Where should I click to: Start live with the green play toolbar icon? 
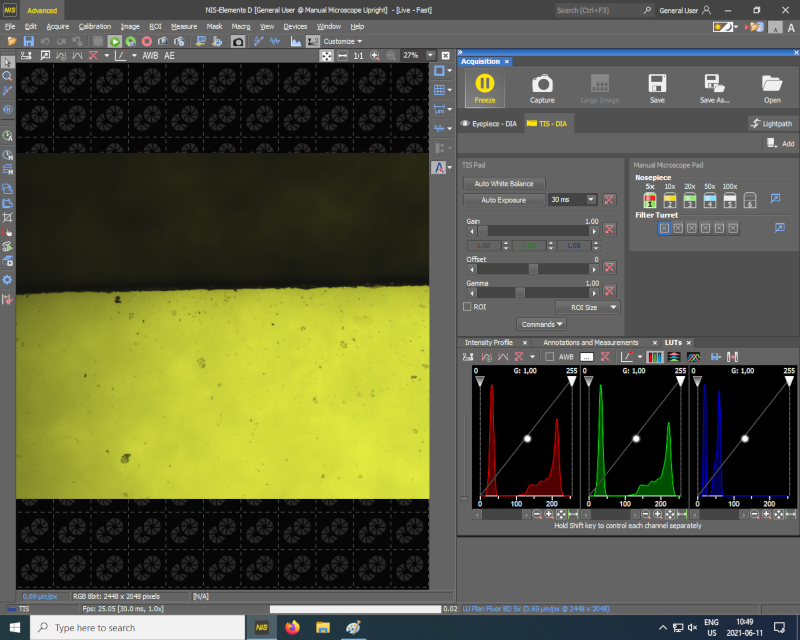point(115,42)
